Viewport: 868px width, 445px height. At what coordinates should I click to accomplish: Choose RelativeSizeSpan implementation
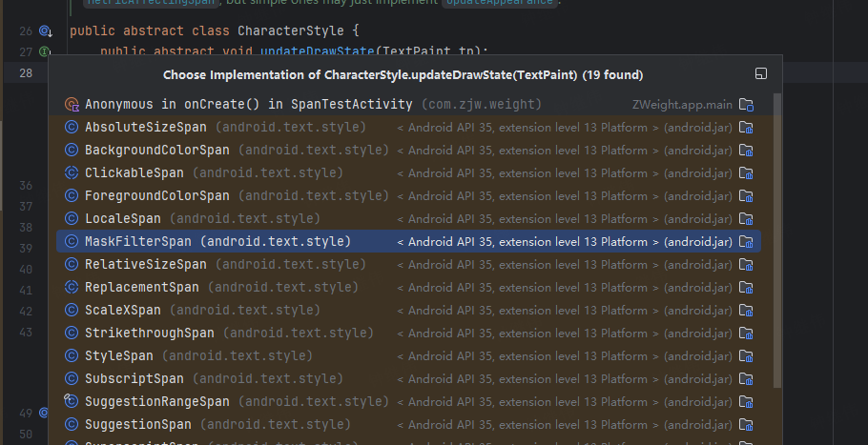coord(408,264)
